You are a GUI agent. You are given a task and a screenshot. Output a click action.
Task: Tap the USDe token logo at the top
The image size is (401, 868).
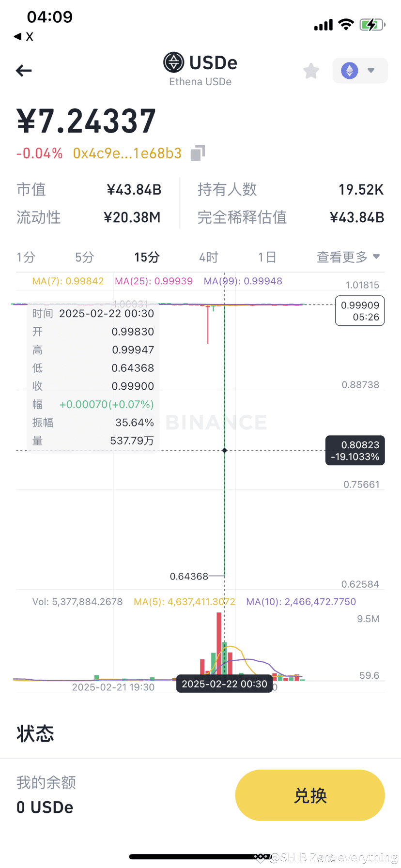click(x=174, y=61)
